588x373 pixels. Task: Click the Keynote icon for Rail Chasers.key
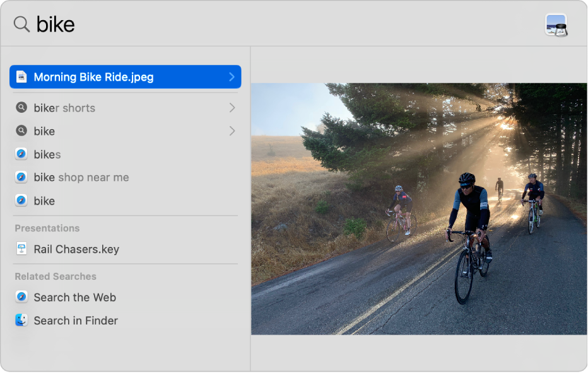21,249
